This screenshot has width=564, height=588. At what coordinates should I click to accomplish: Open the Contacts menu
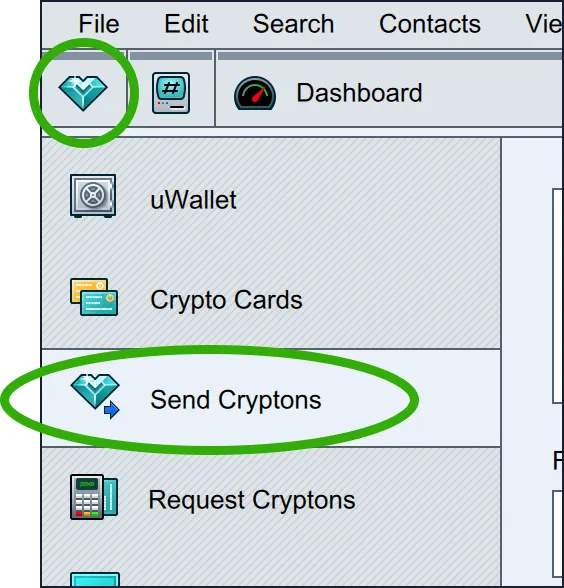[430, 24]
